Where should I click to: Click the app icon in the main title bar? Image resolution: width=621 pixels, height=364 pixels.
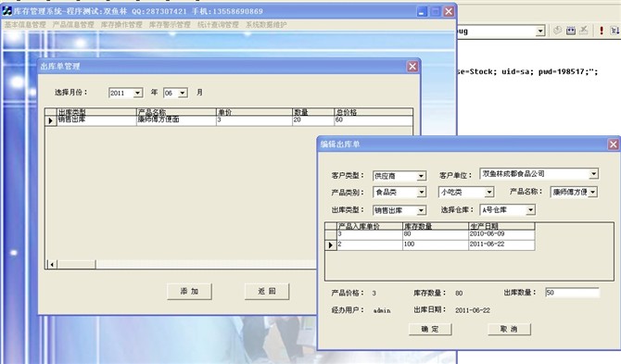pyautogui.click(x=6, y=11)
